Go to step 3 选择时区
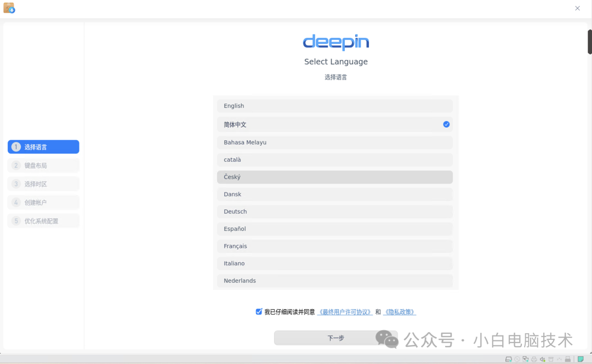The image size is (592, 364). pos(43,184)
